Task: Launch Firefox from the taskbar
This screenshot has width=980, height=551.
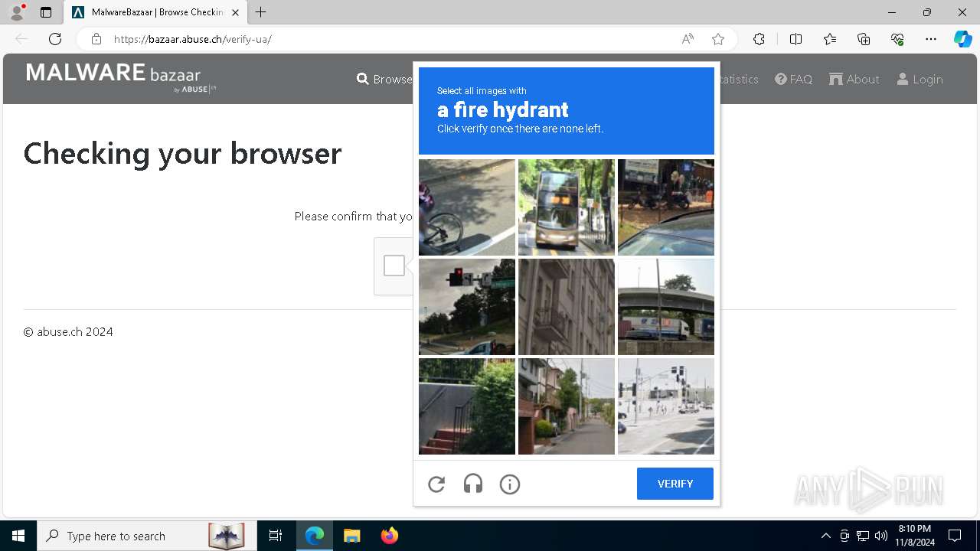Action: coord(390,536)
